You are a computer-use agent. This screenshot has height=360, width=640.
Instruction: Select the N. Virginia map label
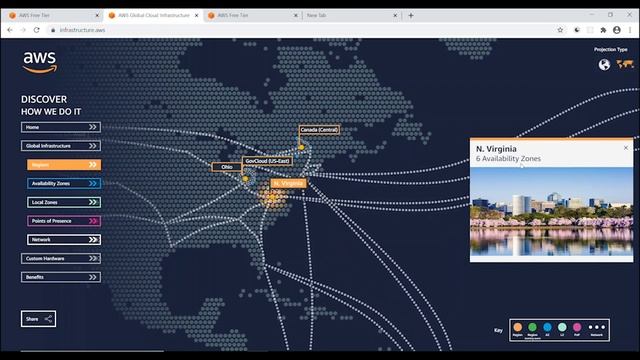click(288, 183)
